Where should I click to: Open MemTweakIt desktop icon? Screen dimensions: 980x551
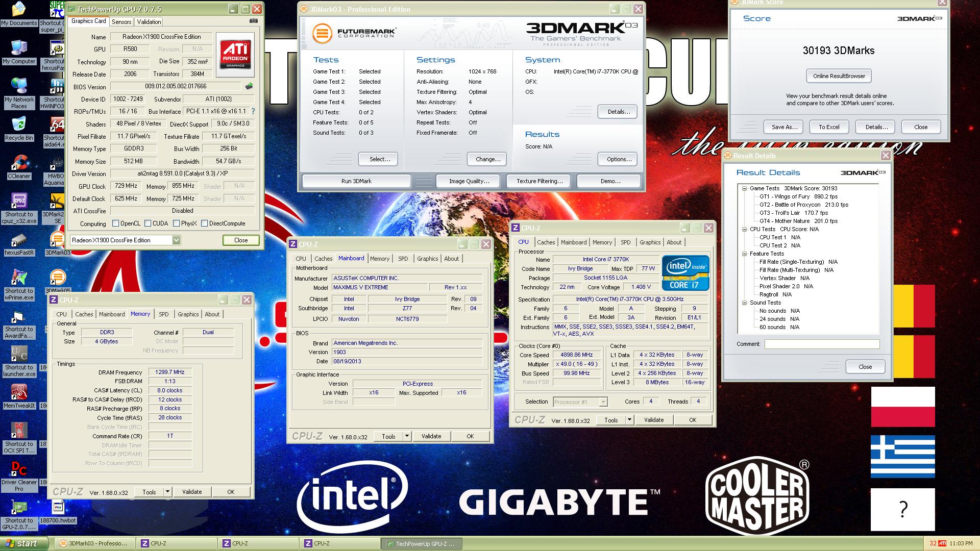tap(19, 397)
